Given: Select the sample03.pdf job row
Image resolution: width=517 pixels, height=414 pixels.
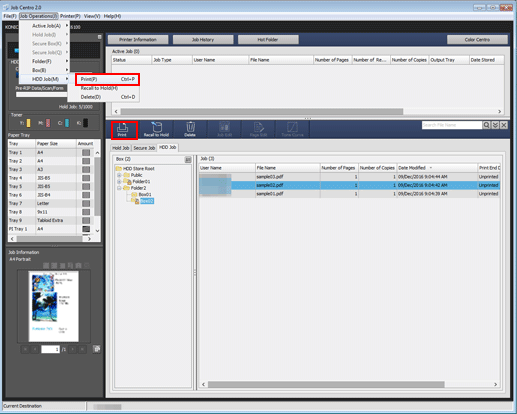Looking at the screenshot, I should 349,177.
